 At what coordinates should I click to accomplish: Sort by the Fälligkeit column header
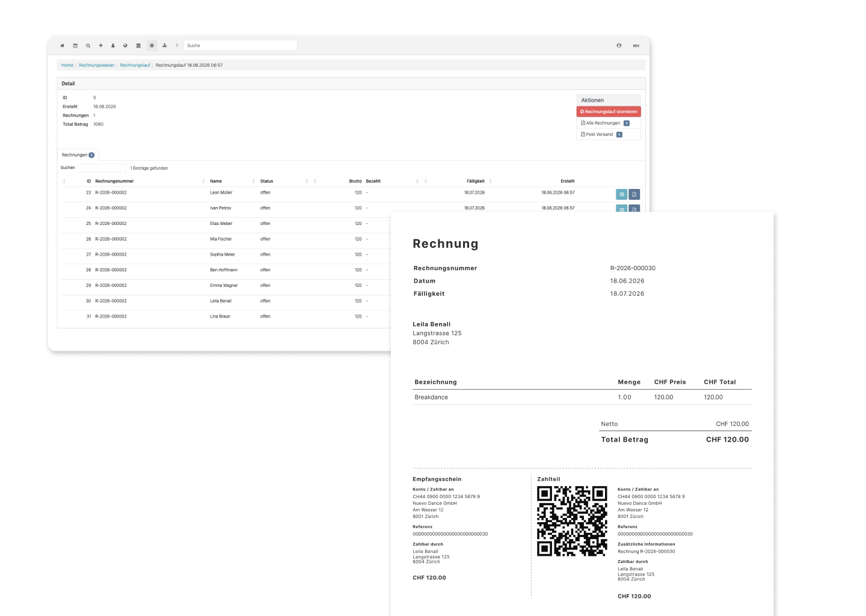(x=476, y=181)
